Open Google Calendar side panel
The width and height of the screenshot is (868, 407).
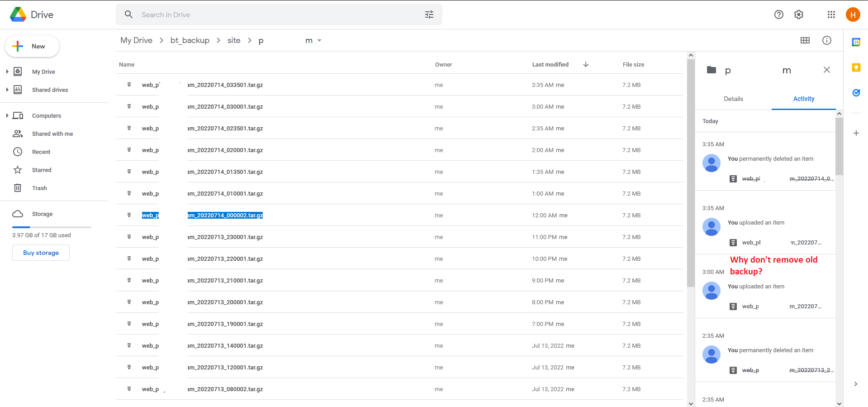856,42
